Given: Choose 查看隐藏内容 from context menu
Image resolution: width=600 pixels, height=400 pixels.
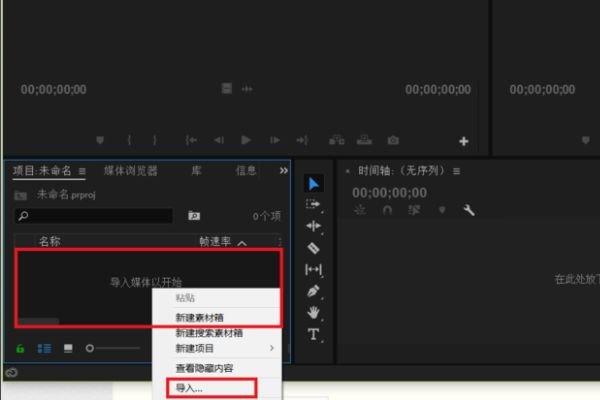Looking at the screenshot, I should coord(217,368).
